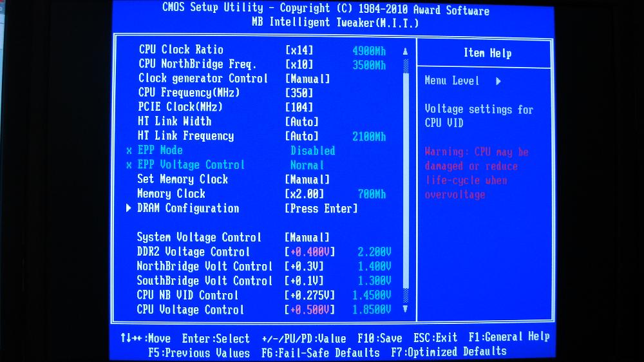Click the [x10] NorthBridge frequency value
This screenshot has height=362, width=644.
tap(299, 64)
